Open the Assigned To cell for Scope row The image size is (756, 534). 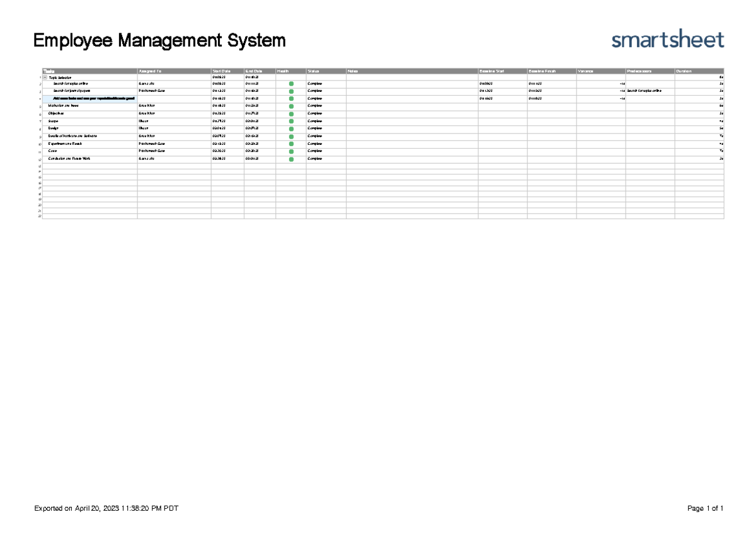click(170, 120)
